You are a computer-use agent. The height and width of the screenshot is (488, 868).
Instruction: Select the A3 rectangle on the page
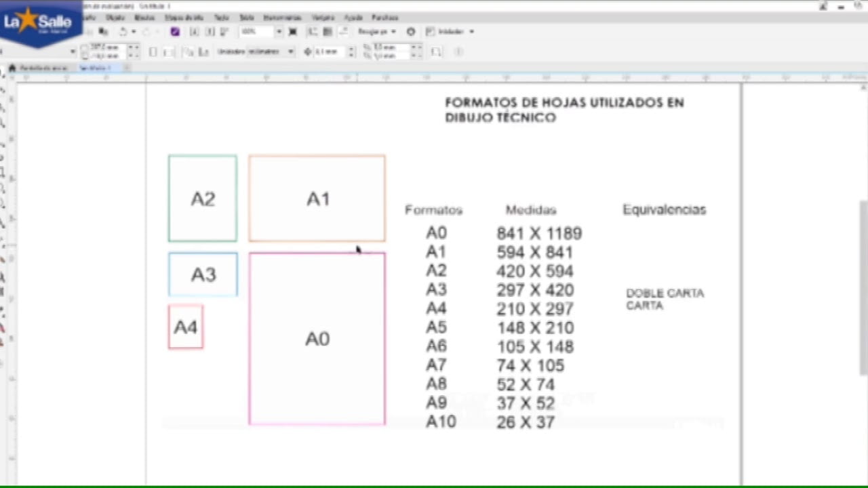click(203, 274)
